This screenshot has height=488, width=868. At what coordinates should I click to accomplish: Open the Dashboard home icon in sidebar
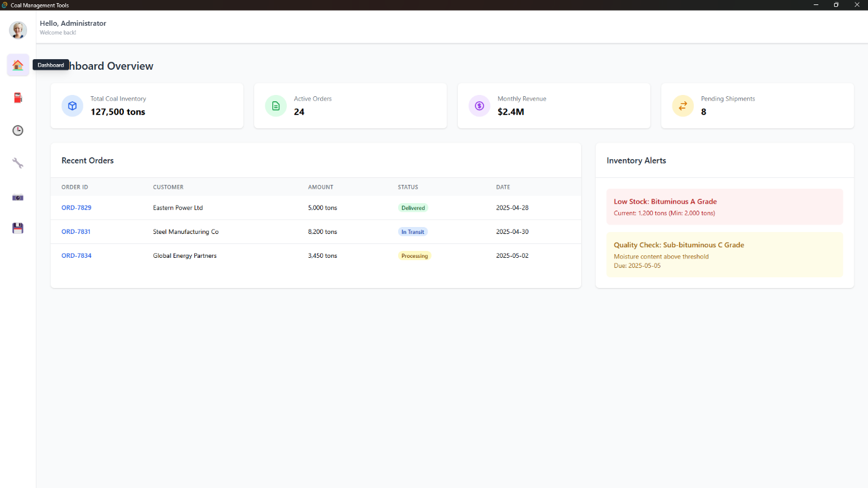coord(18,65)
